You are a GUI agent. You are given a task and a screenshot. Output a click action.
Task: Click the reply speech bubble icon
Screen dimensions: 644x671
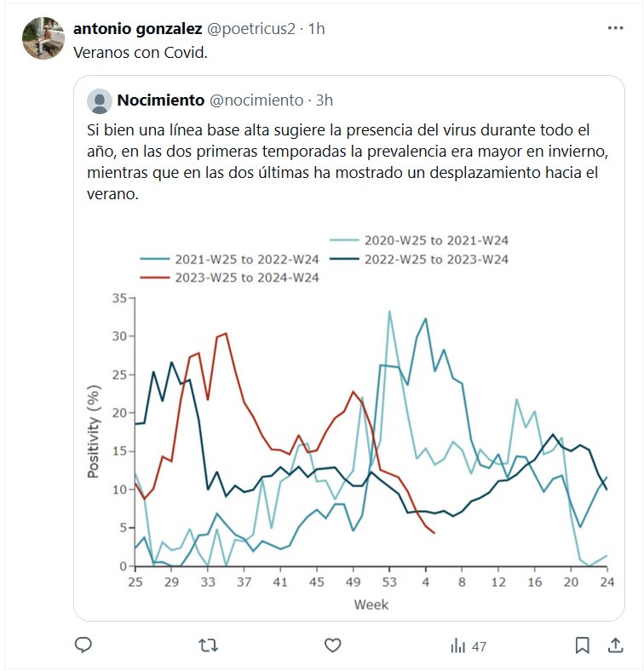pos(83,646)
